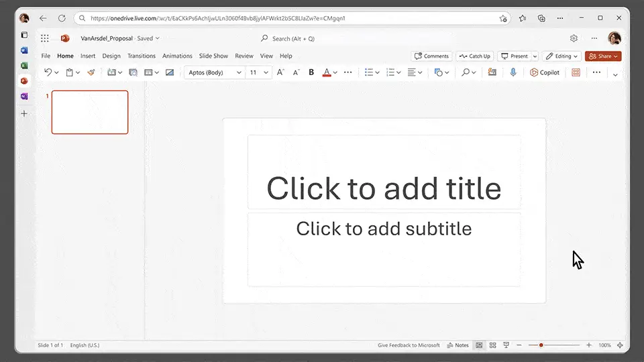Click the Share button
Screen dimensions: 644x362
[x=603, y=56]
